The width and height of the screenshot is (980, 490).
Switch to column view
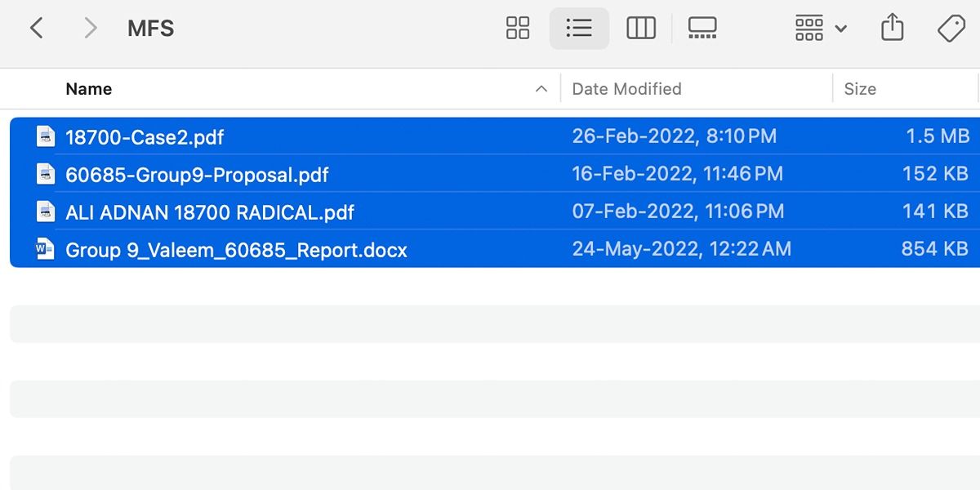[641, 27]
